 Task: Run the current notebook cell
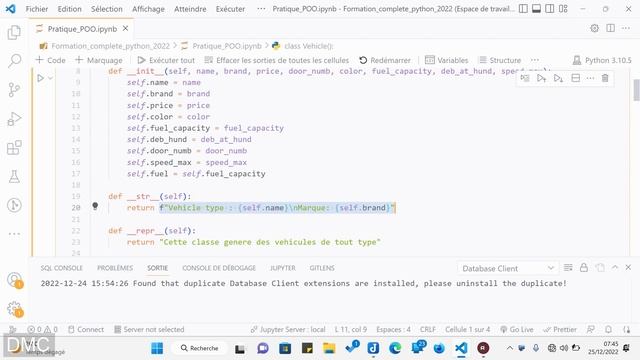click(x=40, y=78)
